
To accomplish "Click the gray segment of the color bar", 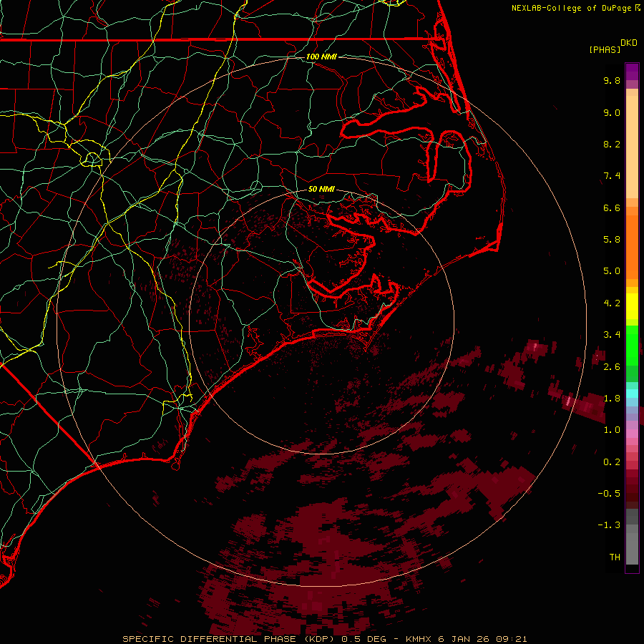I will 632,537.
